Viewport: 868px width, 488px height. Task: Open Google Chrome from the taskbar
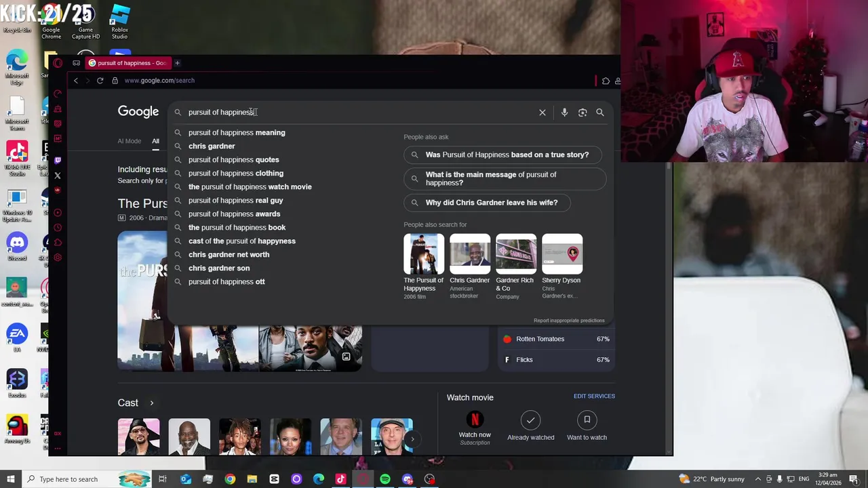click(230, 479)
